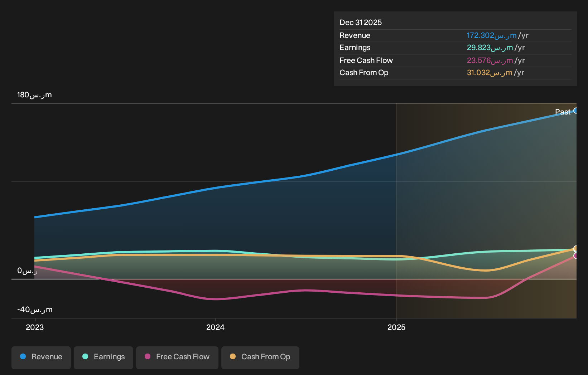Toggle the Free Cash Flow legend button
Screen dimensions: 588x375
(177, 357)
